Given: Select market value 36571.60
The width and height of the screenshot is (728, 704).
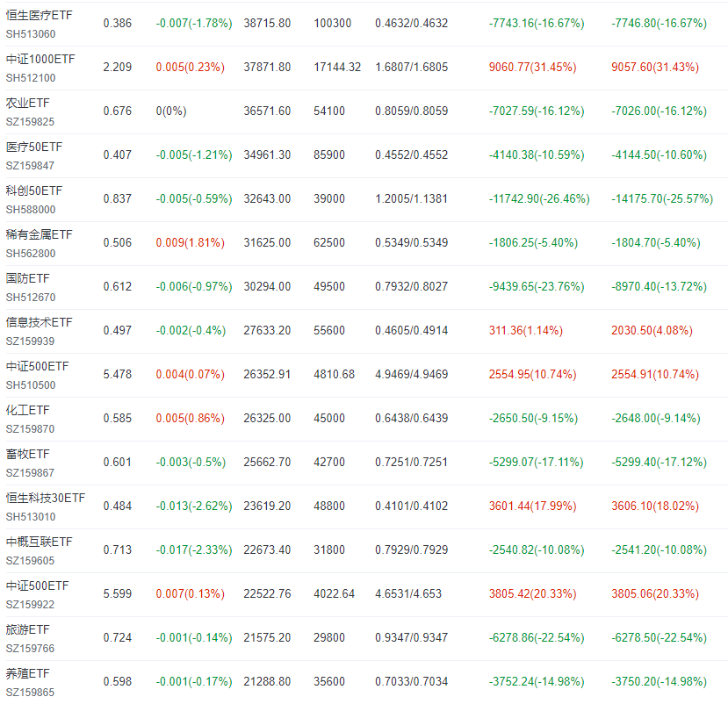Looking at the screenshot, I should tap(267, 111).
